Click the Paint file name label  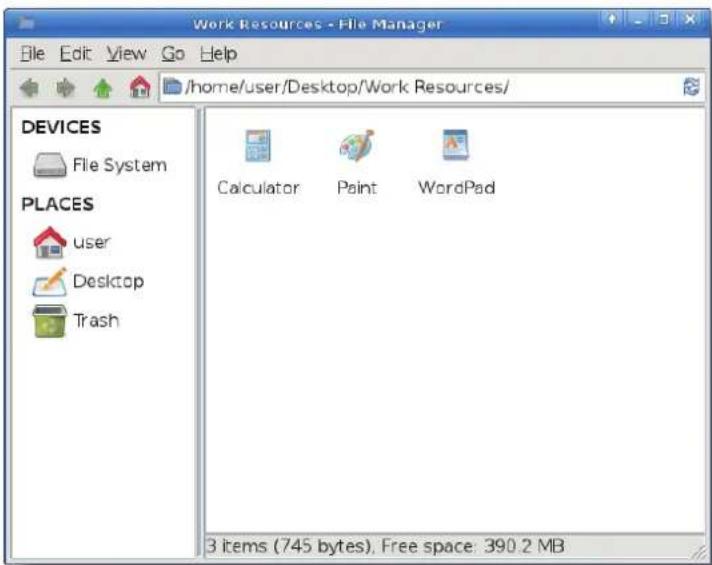click(357, 188)
